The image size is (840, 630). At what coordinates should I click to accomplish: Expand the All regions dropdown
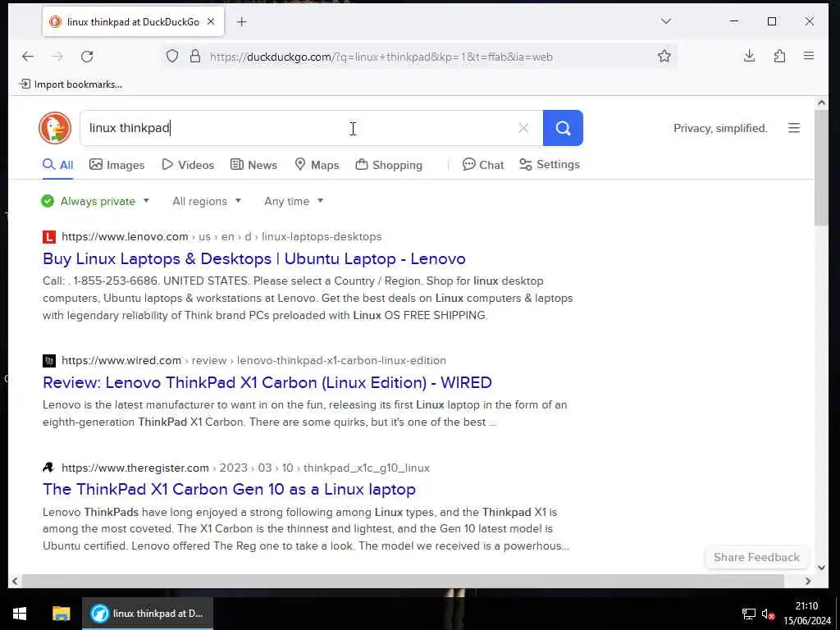207,202
